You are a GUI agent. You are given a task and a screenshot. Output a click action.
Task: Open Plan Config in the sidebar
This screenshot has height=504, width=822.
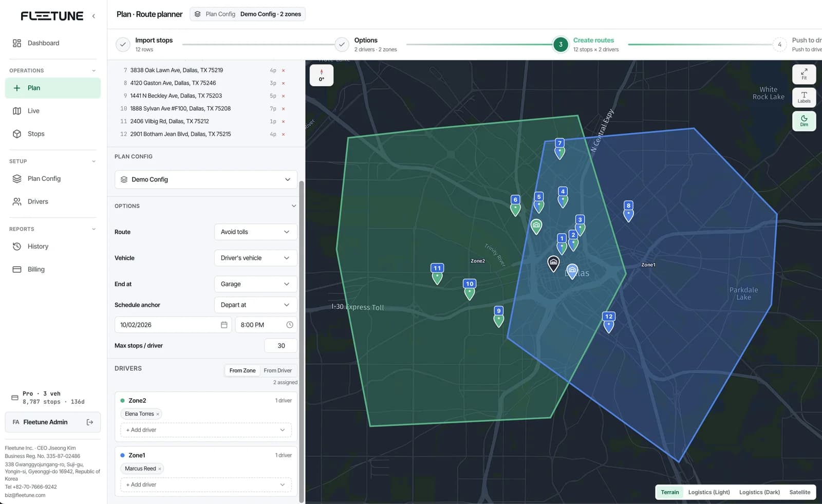pos(53,179)
